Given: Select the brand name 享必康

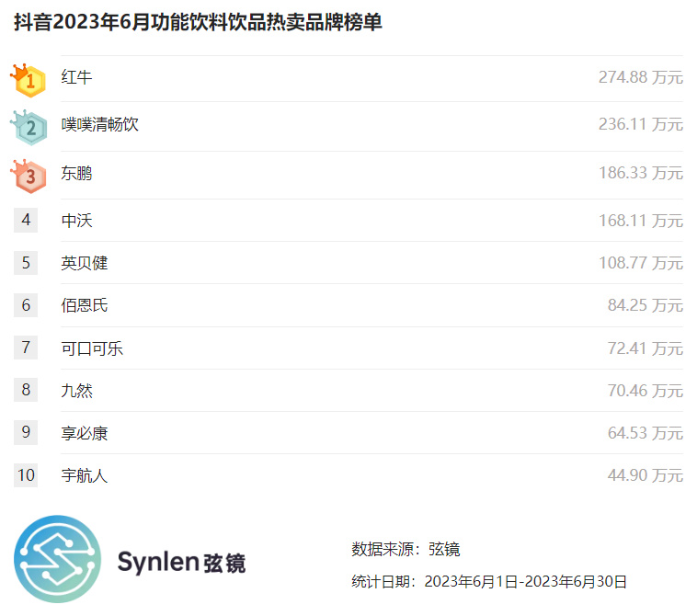Looking at the screenshot, I should (x=85, y=433).
